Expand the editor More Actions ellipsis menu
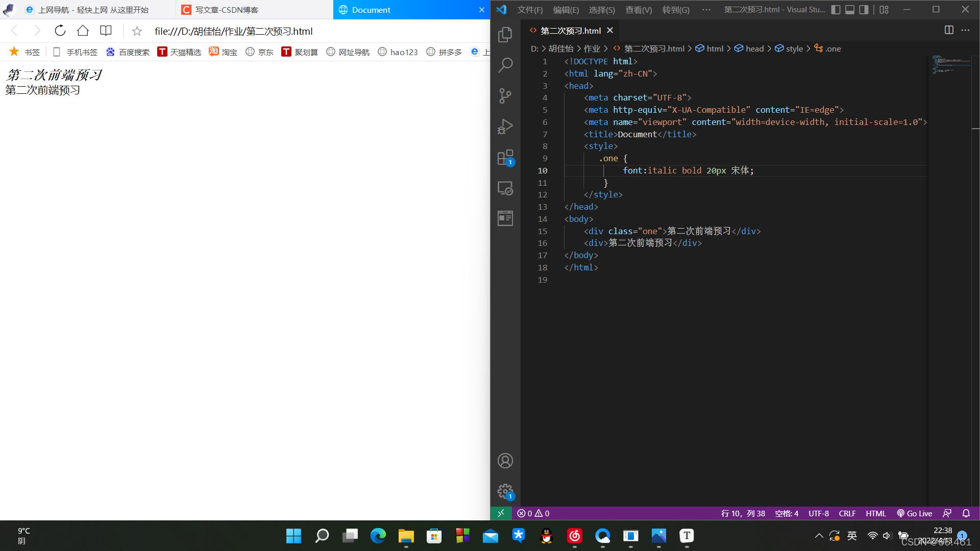980x551 pixels. pos(965,30)
